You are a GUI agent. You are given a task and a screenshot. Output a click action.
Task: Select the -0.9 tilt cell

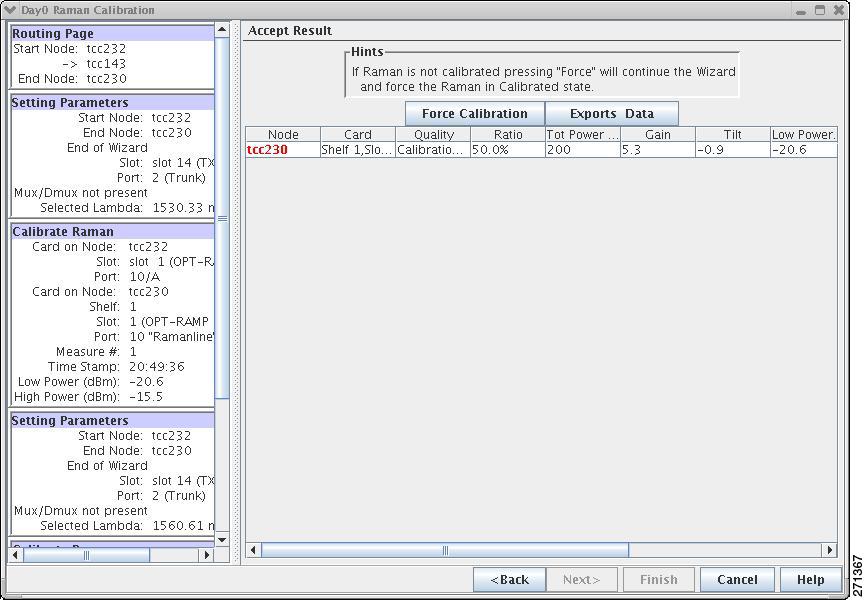tap(733, 149)
